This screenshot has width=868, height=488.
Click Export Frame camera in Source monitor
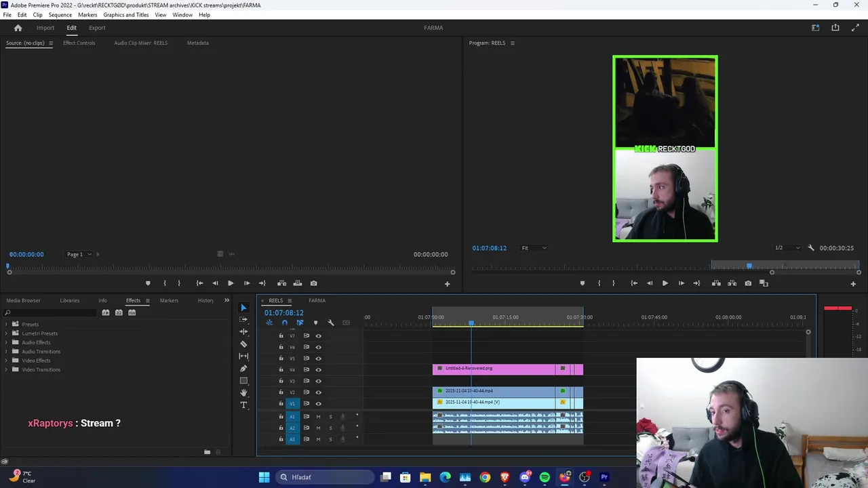pos(313,283)
